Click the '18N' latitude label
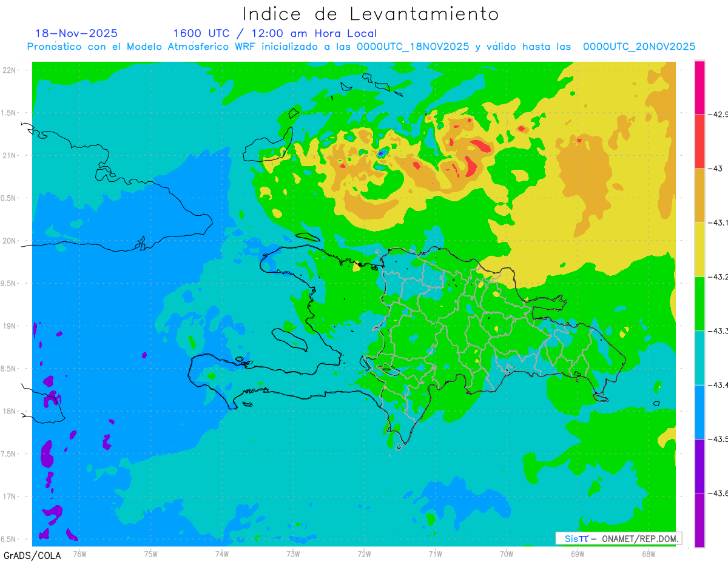 click(x=10, y=411)
